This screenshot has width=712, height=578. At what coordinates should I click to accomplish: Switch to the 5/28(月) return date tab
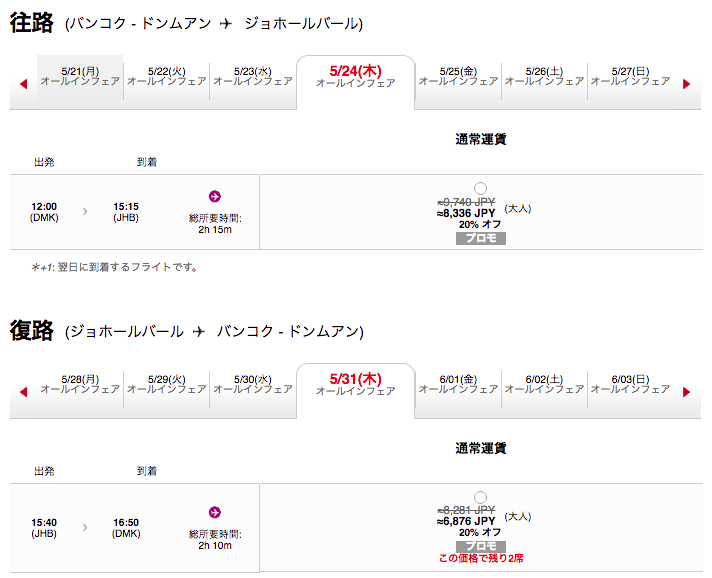[80, 385]
